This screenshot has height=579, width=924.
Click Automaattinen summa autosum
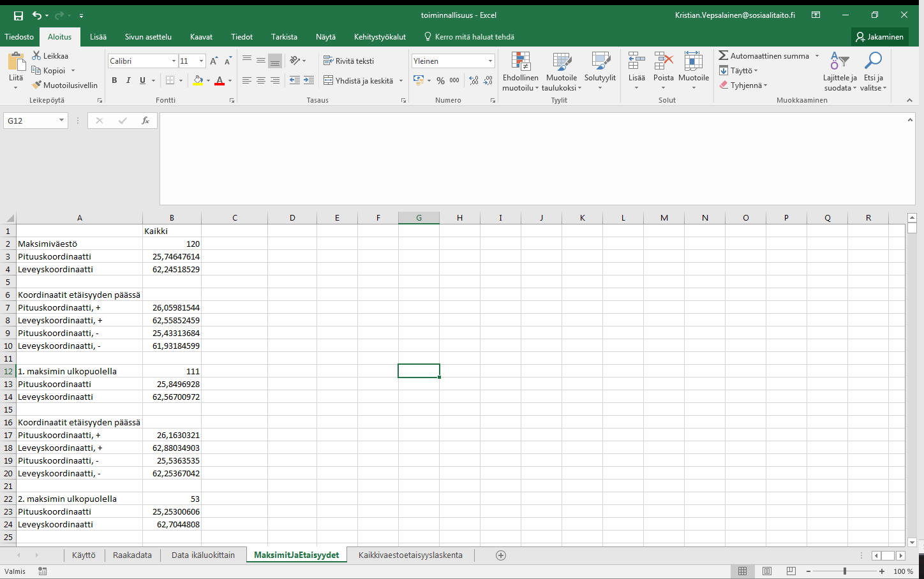[764, 56]
